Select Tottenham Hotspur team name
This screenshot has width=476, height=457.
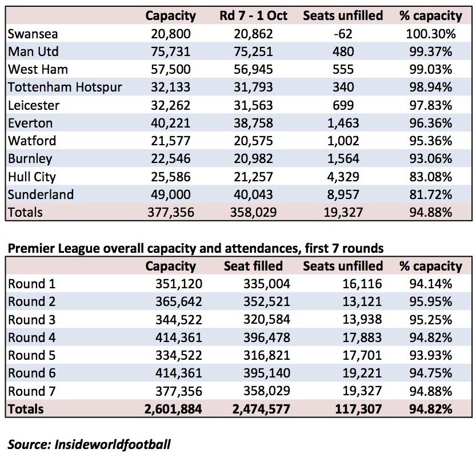65,88
